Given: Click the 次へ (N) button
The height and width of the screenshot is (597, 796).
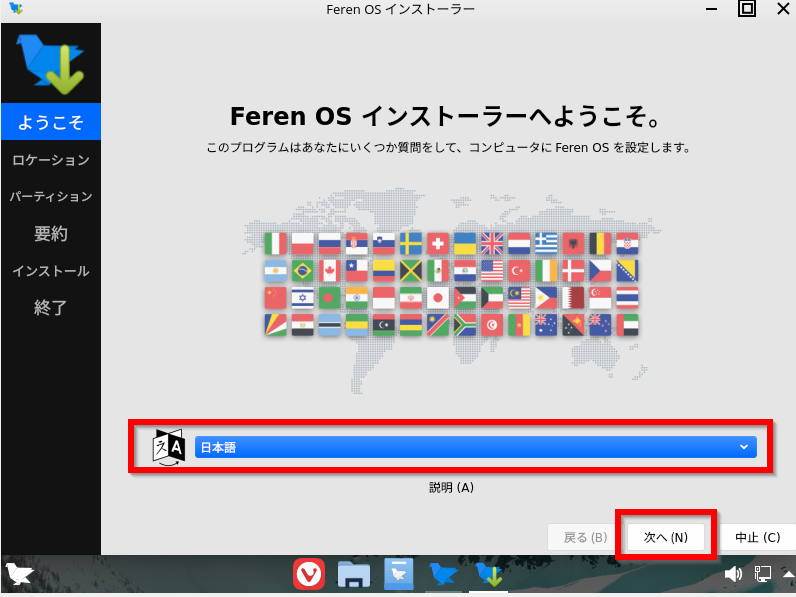Looking at the screenshot, I should (x=666, y=537).
